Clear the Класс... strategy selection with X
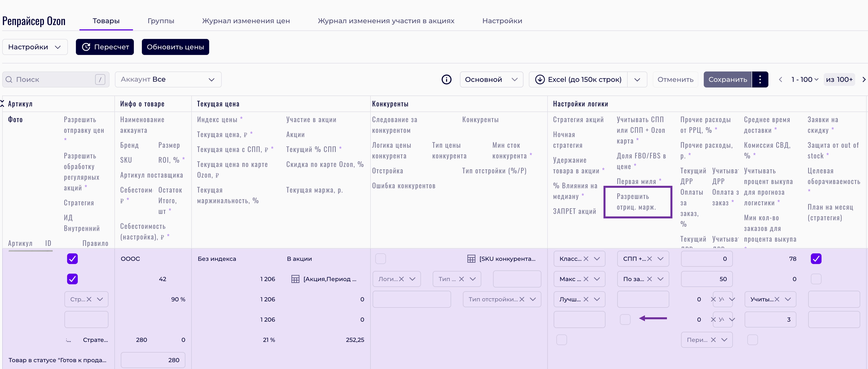Viewport: 868px width, 369px height. [586, 259]
